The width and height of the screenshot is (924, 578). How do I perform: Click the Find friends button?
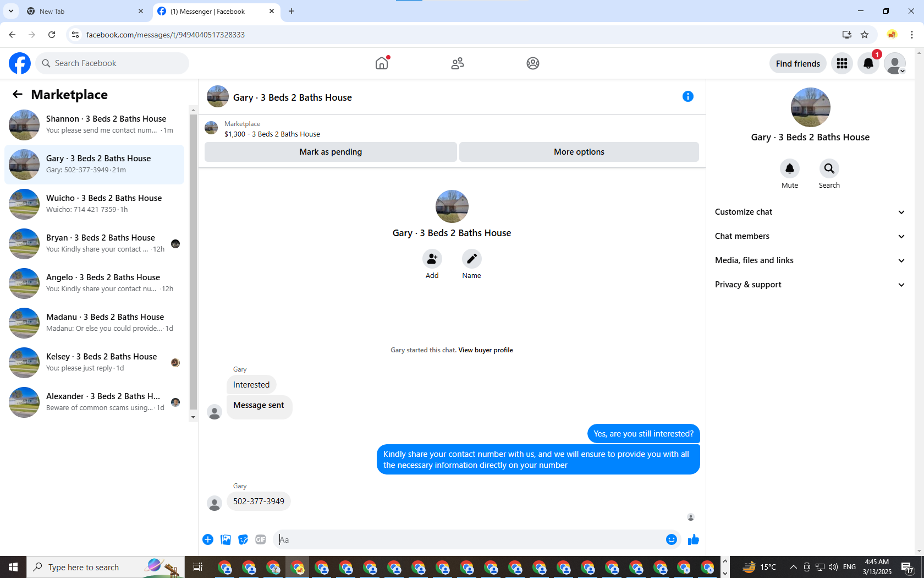coord(798,63)
